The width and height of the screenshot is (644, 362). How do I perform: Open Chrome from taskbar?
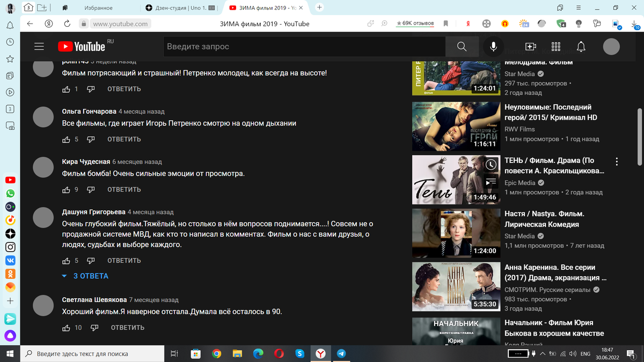216,353
